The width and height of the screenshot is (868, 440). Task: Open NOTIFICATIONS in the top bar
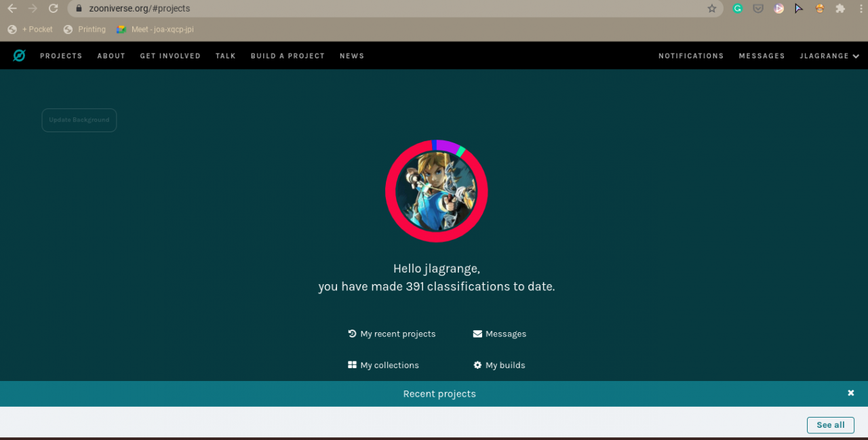(691, 56)
